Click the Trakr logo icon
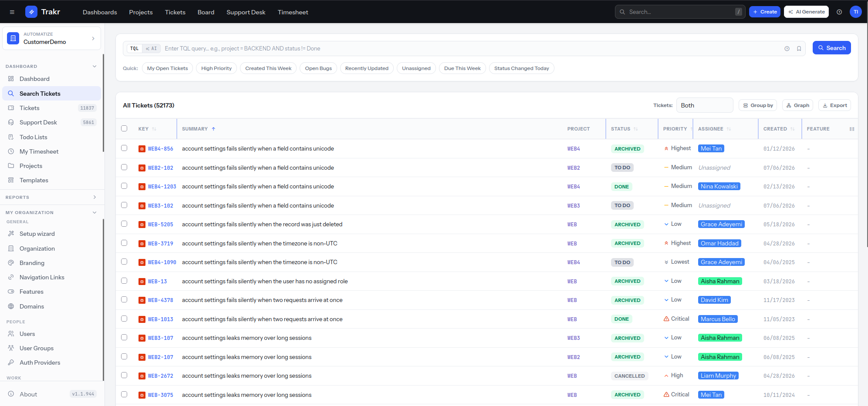This screenshot has height=406, width=868. [x=31, y=12]
